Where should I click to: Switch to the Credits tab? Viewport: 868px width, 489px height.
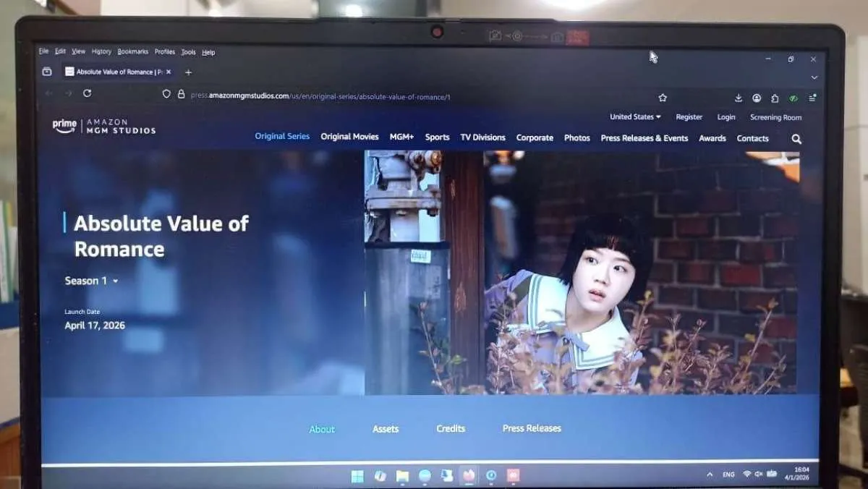pyautogui.click(x=450, y=428)
